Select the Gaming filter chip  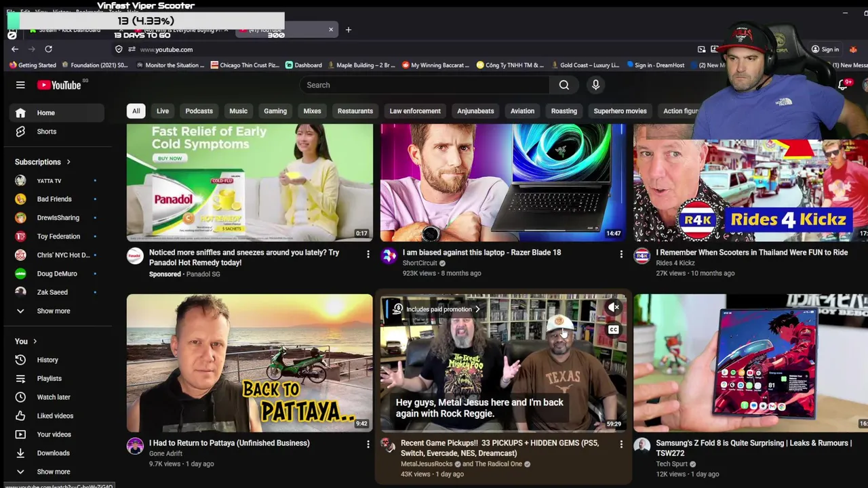point(275,111)
